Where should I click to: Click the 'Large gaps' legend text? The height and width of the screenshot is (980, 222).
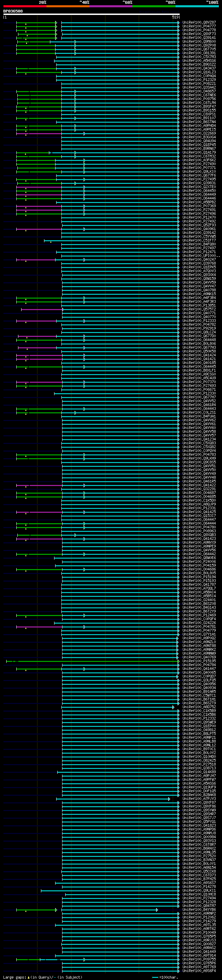click(15, 977)
